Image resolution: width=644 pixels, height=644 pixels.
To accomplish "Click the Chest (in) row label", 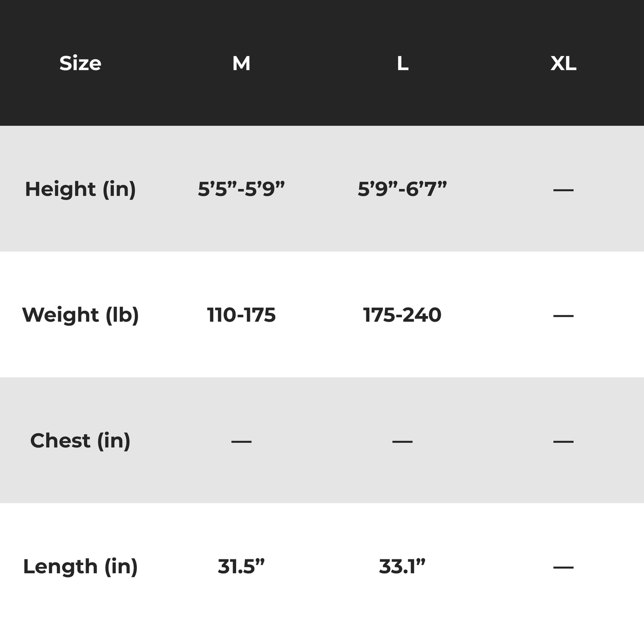I will pyautogui.click(x=80, y=440).
